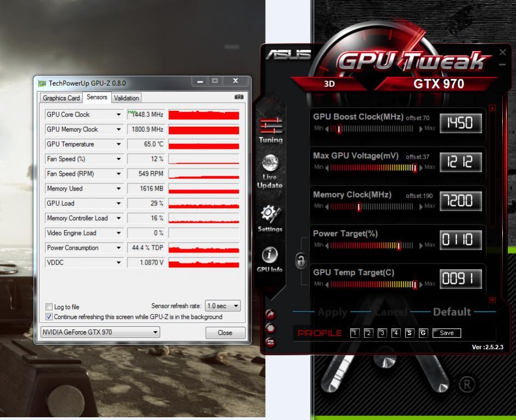Switch to Graphics Card tab
This screenshot has width=516, height=420.
click(x=61, y=98)
